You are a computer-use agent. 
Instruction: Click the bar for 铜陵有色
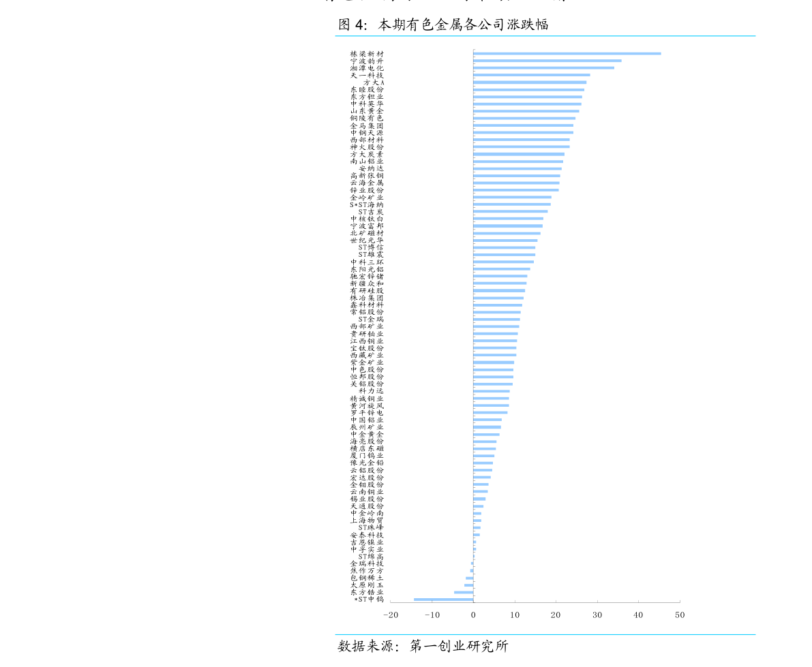[524, 119]
